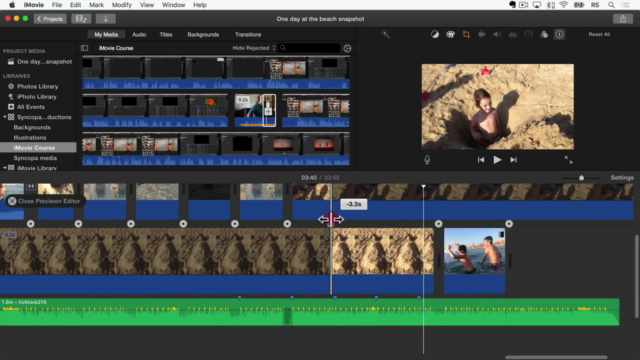Click the timeline horizontal scrollbar
Screen dimensions: 640x360
click(x=556, y=357)
